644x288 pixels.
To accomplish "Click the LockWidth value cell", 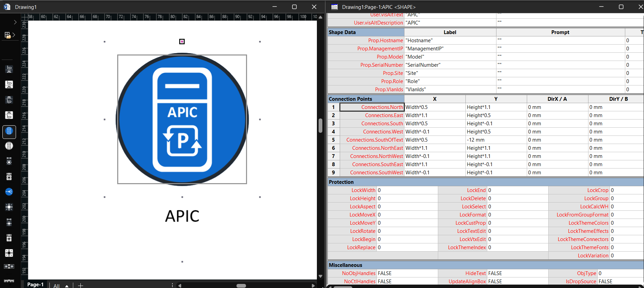I will pos(407,190).
